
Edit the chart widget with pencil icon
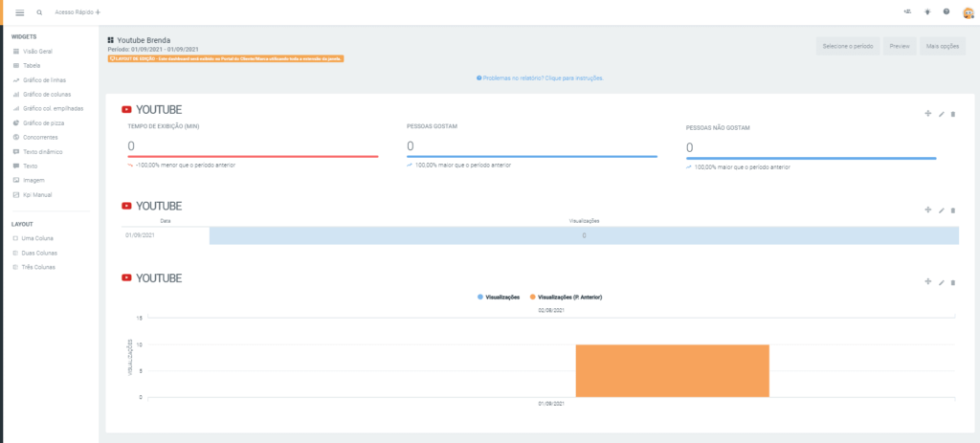942,282
